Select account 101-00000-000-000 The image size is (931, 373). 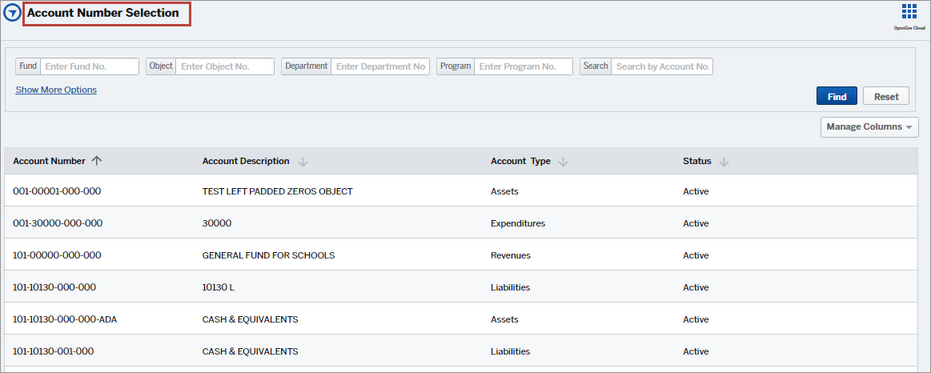tap(56, 255)
